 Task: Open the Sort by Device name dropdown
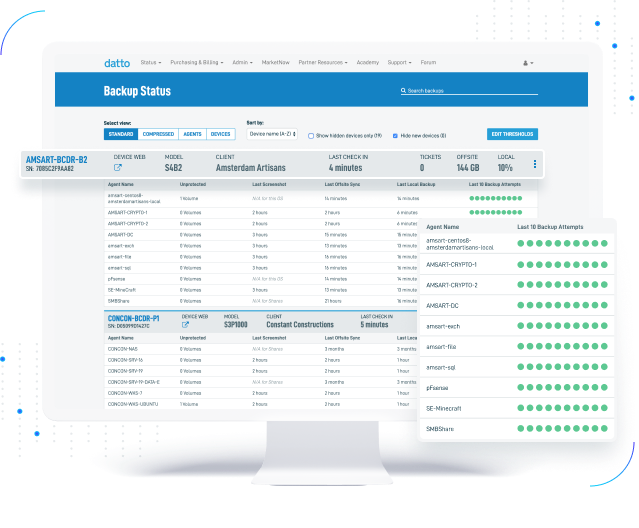click(x=272, y=134)
